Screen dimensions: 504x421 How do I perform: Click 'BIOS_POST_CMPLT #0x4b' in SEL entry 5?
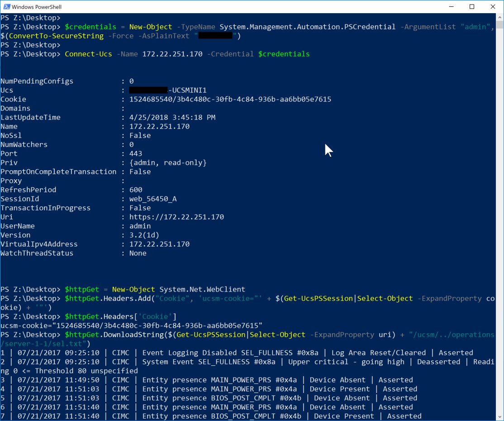256,398
